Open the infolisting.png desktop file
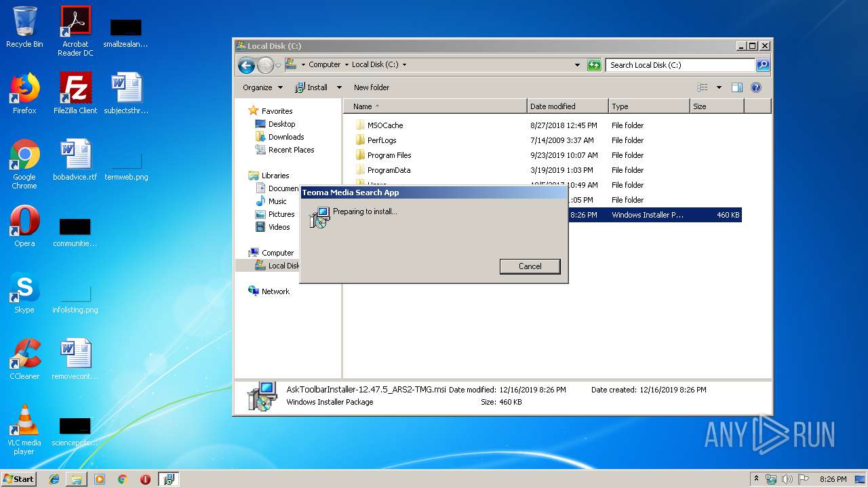868x488 pixels. point(75,298)
